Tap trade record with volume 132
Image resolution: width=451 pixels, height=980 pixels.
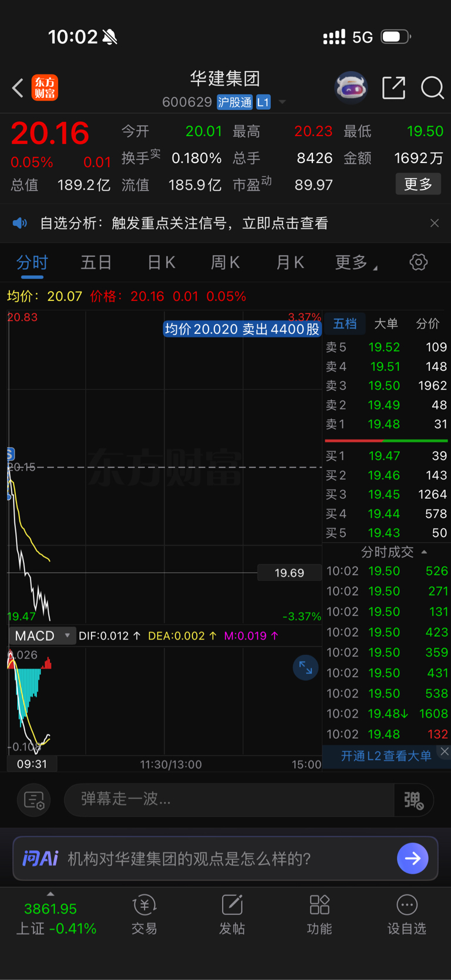(387, 734)
